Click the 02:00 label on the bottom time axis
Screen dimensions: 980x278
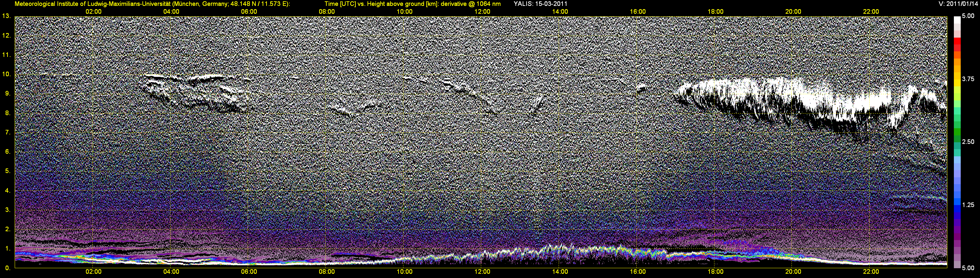click(x=93, y=272)
